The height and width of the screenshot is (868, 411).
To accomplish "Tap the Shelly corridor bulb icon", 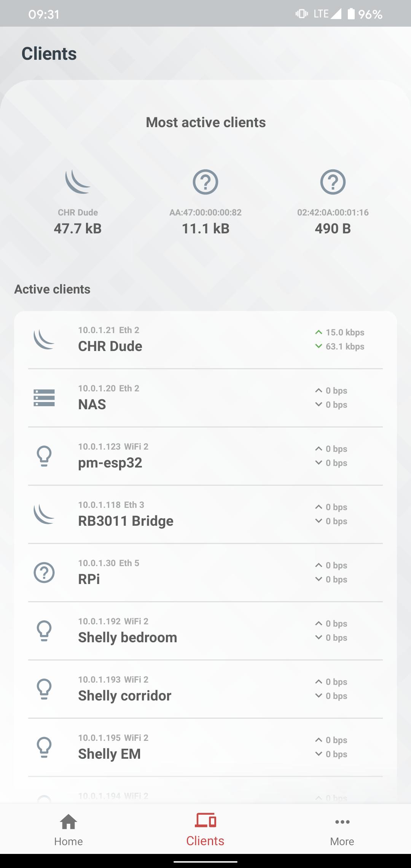I will [44, 689].
